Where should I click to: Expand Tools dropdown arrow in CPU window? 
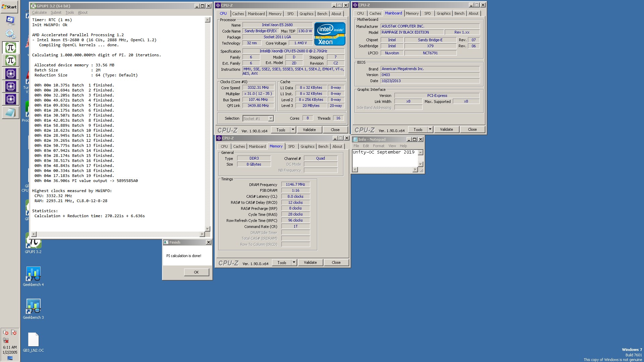point(293,130)
